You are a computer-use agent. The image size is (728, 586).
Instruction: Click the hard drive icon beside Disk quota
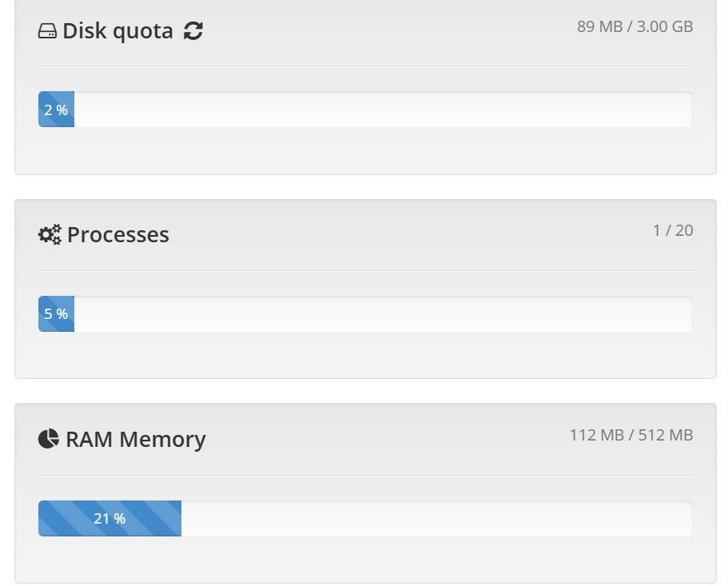point(47,32)
